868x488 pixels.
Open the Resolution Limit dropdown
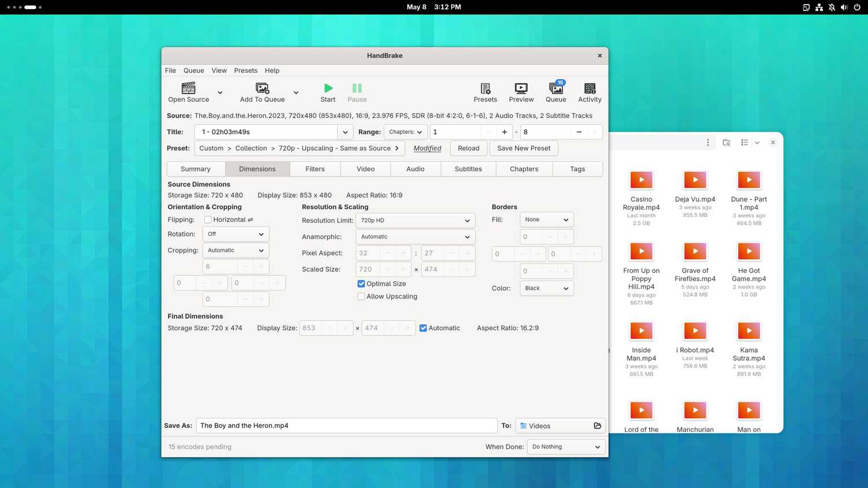click(415, 220)
